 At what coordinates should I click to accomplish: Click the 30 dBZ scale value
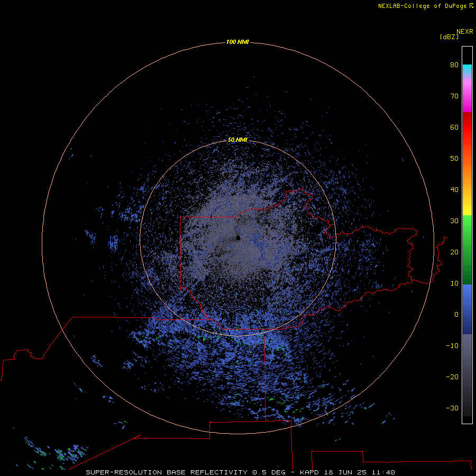click(454, 221)
